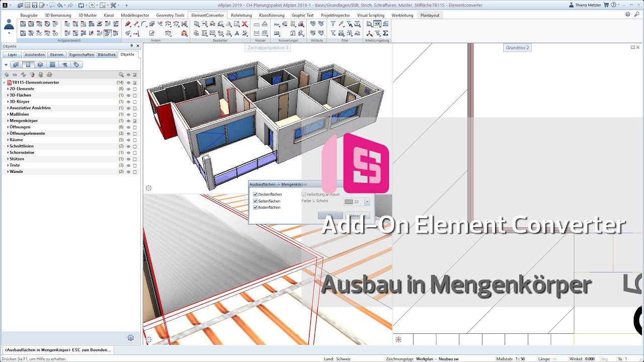
Task: Toggle eye visibility for Wände row
Action: click(x=128, y=171)
